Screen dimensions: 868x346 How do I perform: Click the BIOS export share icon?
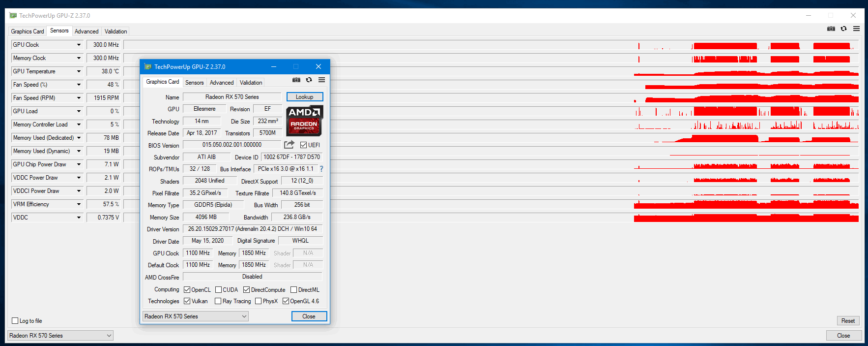(289, 144)
